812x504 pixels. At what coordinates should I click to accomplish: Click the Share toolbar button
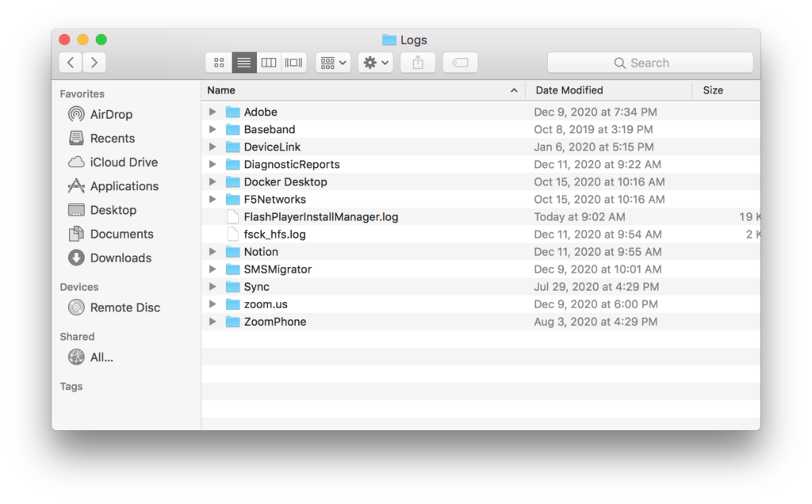coord(418,63)
